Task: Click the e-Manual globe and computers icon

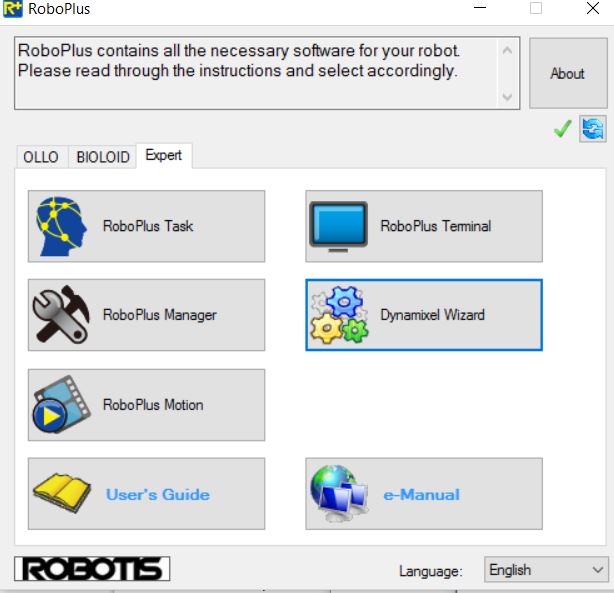Action: tap(339, 493)
